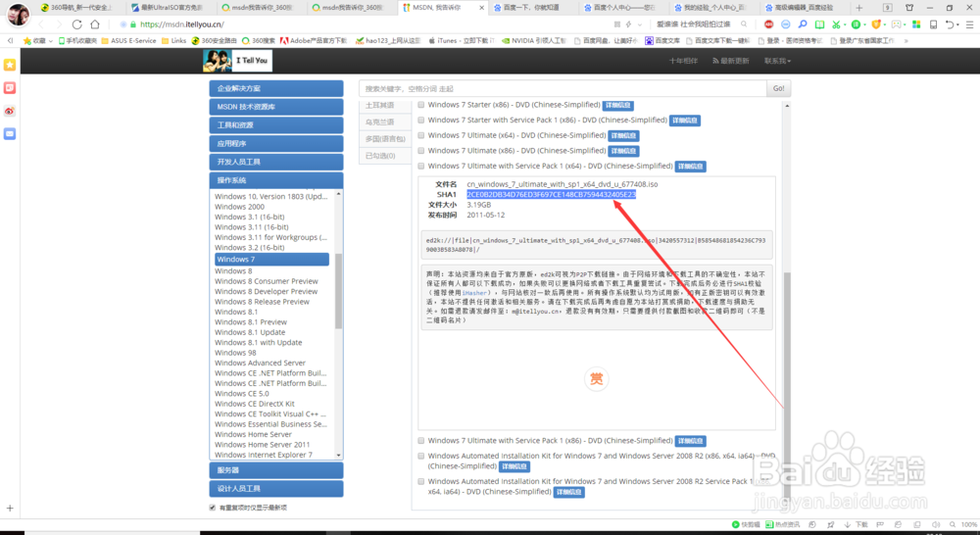Check Automated Installation Kit R2 Service Pack 1 checkbox

click(x=421, y=482)
